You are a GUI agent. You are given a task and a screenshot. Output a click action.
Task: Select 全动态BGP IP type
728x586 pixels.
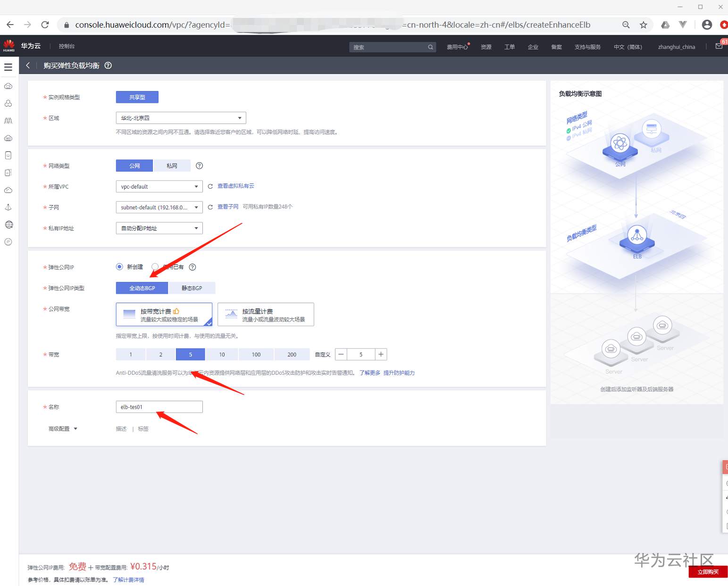pyautogui.click(x=142, y=288)
